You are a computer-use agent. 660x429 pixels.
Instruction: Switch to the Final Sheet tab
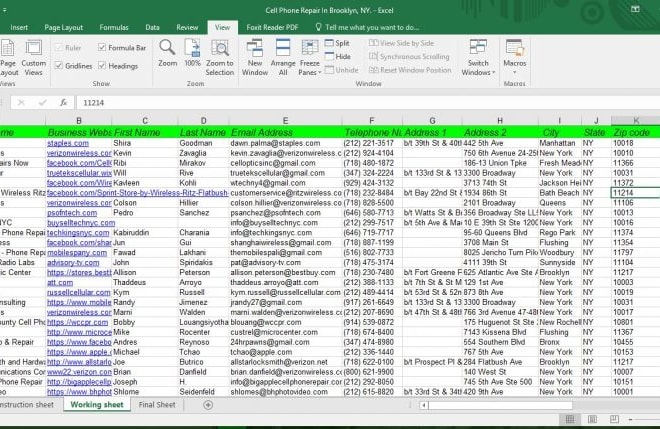tap(157, 405)
